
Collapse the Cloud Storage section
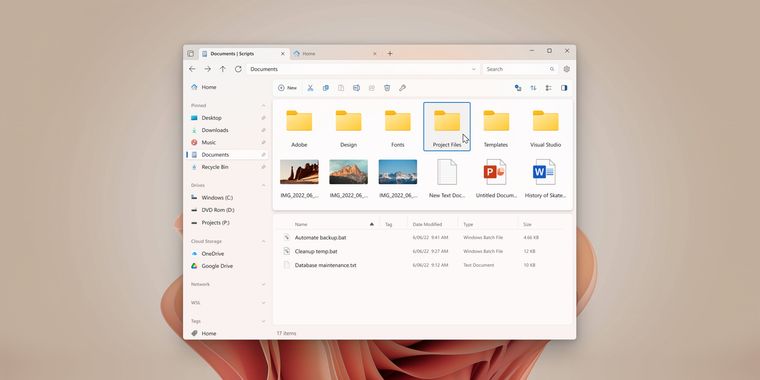[264, 241]
